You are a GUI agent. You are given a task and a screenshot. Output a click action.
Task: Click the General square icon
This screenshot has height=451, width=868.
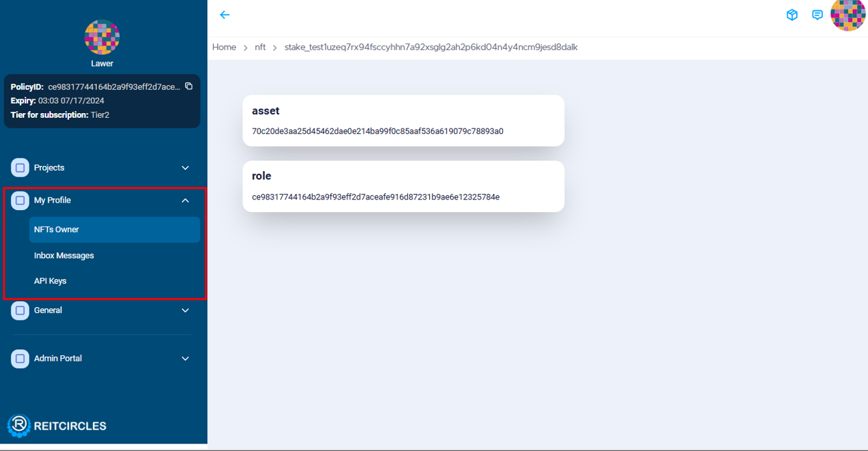[x=20, y=310]
